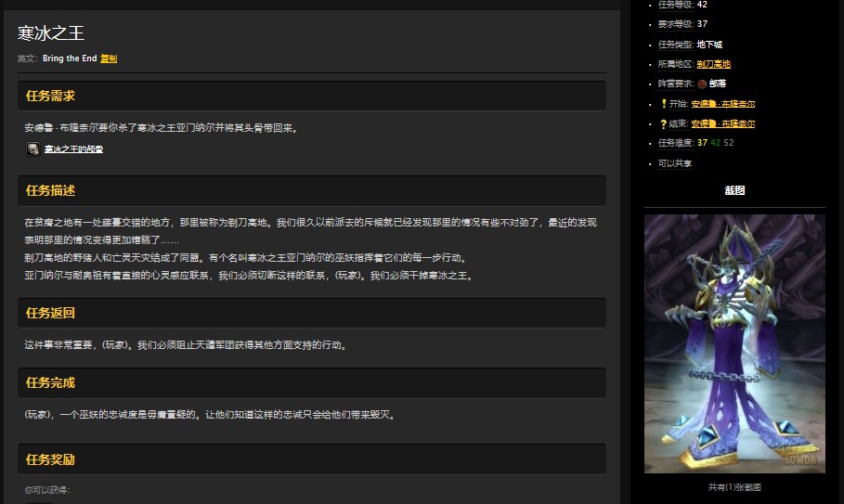Screen dimensions: 844x504
Task: Click the 任务需求 section header
Action: [x=51, y=96]
